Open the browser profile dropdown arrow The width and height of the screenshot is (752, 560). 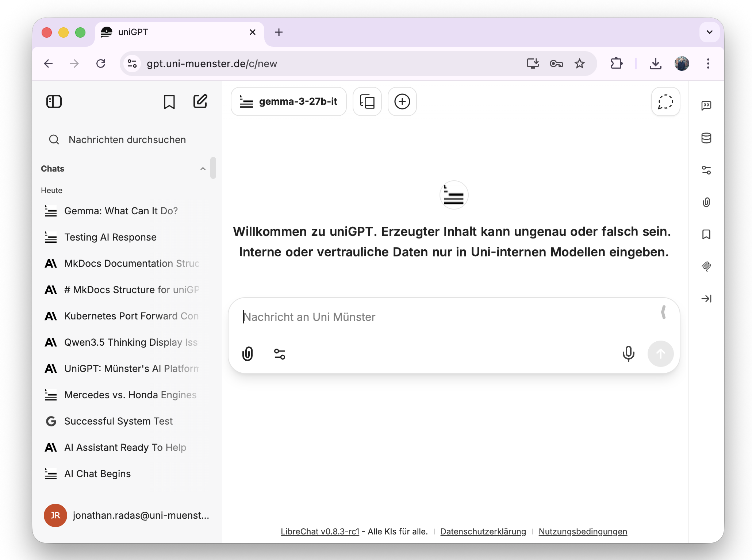coord(709,32)
